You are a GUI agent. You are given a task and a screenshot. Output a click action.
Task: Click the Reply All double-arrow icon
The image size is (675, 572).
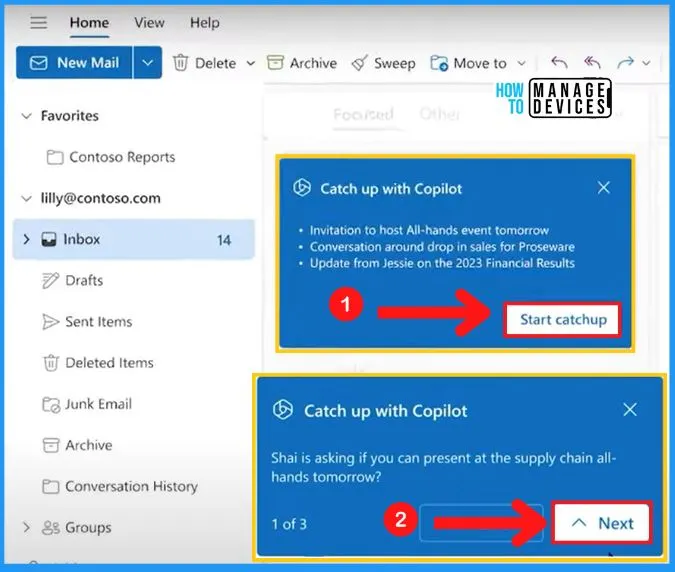(x=592, y=63)
